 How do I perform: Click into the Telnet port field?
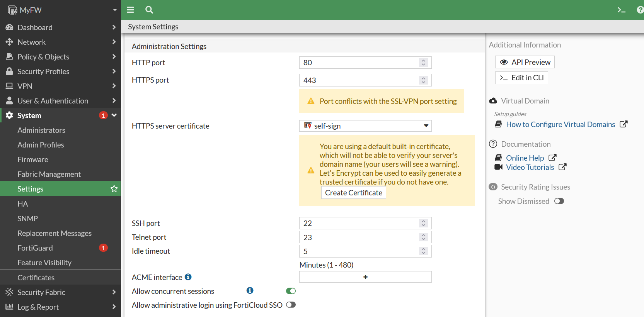coord(365,237)
